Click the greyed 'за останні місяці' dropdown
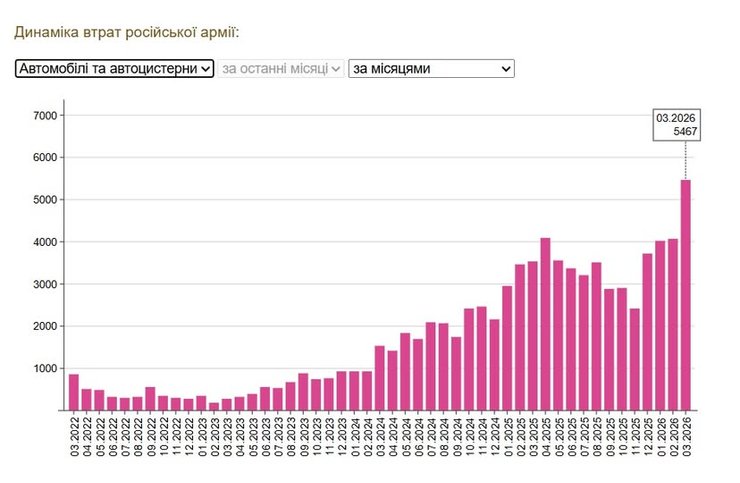This screenshot has height=483, width=740. click(x=282, y=68)
